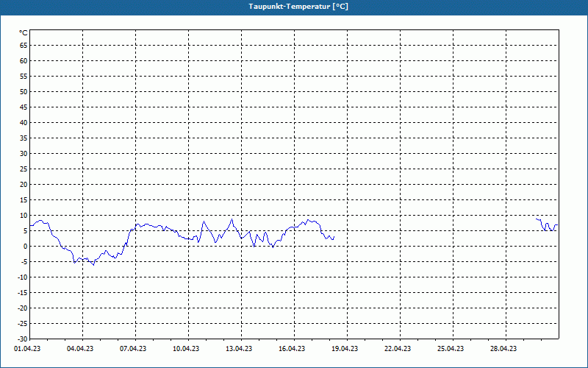Click the Taupunkt-Temperatur [°C] chart title
This screenshot has width=588, height=368.
(298, 7)
